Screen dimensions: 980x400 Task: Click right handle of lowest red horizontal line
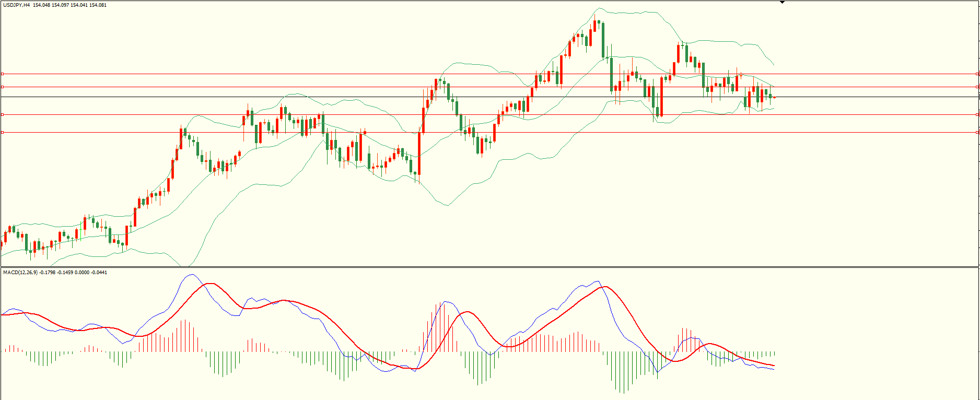pos(977,133)
